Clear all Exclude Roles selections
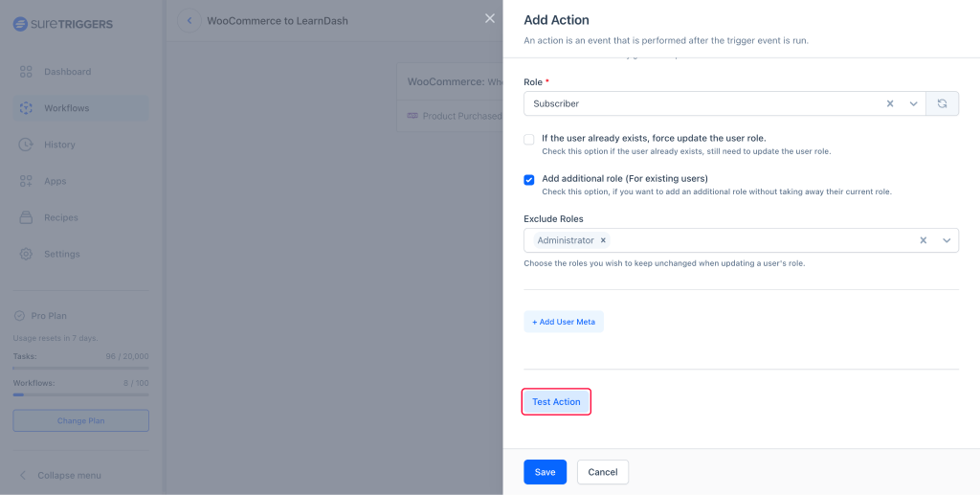 (x=924, y=240)
